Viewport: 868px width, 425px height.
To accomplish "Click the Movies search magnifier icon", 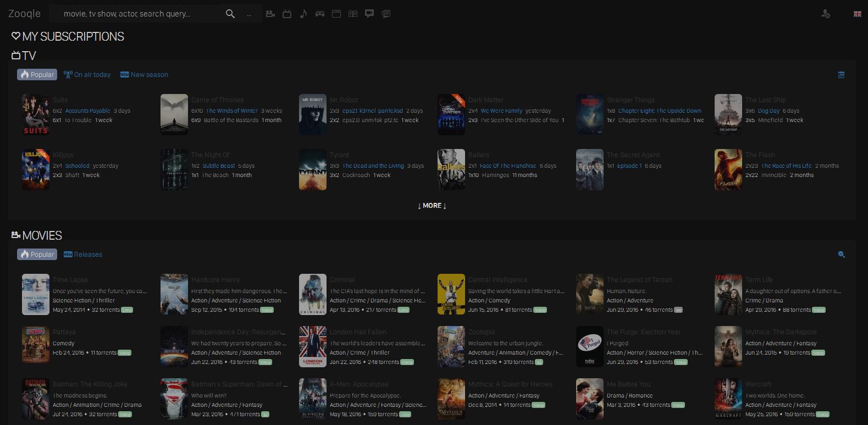I will tap(841, 255).
